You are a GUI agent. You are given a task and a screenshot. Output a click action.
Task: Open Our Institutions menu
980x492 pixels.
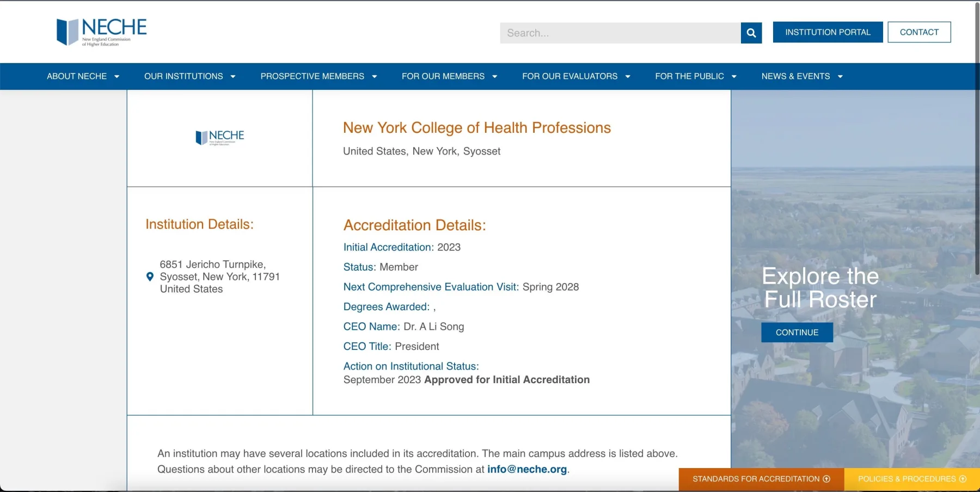pos(183,76)
